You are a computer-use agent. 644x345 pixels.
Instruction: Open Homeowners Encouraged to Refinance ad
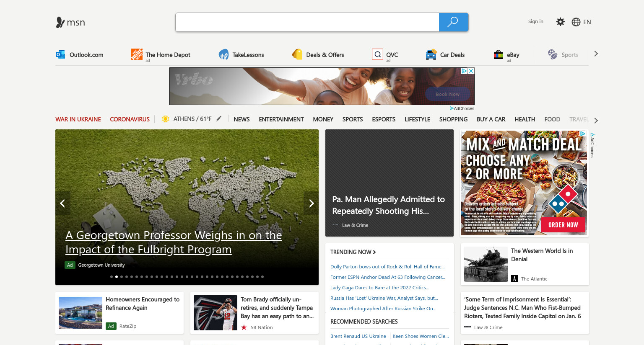tap(143, 304)
